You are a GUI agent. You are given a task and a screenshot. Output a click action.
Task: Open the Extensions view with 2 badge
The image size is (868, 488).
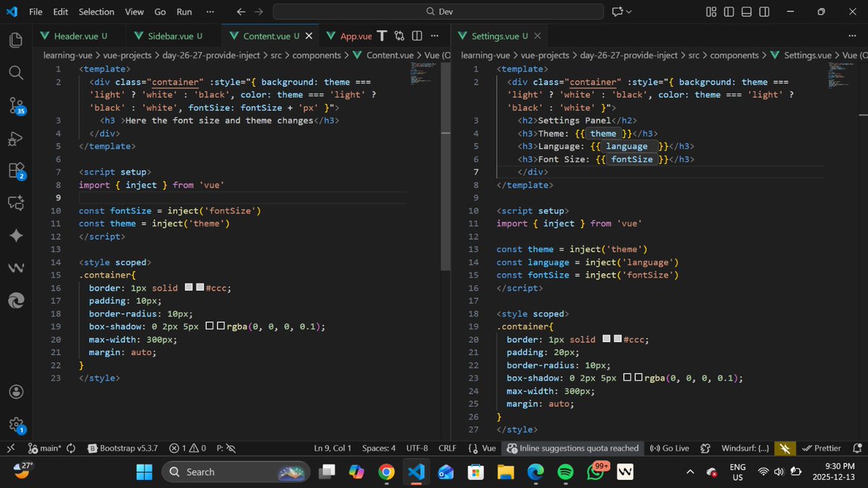[16, 171]
